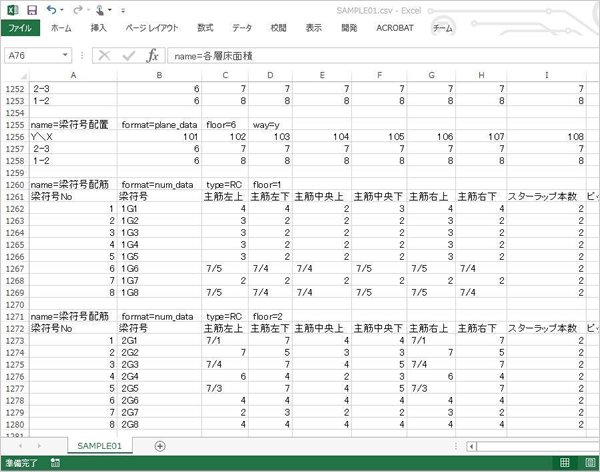
Task: Click cell with 'format=plane_data' in row 1255
Action: pyautogui.click(x=159, y=125)
